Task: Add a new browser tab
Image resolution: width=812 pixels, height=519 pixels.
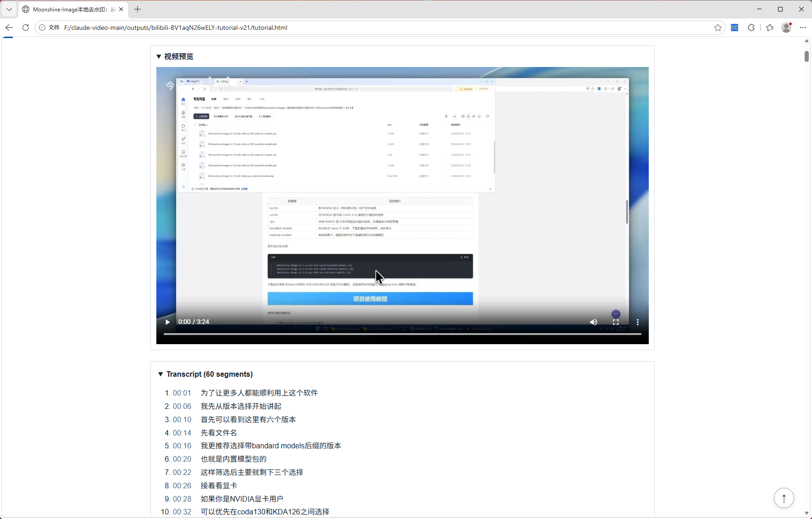Action: (x=138, y=9)
